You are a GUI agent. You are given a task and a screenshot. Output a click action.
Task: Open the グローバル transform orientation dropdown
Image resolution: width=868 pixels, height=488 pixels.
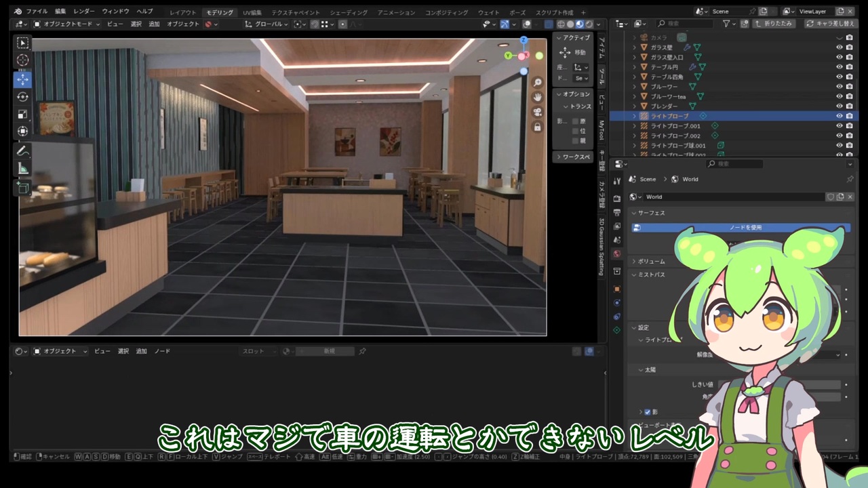(266, 24)
